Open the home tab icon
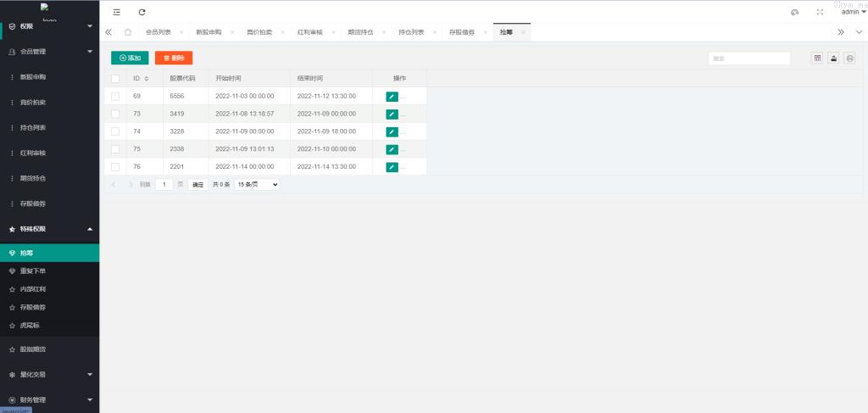This screenshot has width=868, height=413. tap(127, 32)
